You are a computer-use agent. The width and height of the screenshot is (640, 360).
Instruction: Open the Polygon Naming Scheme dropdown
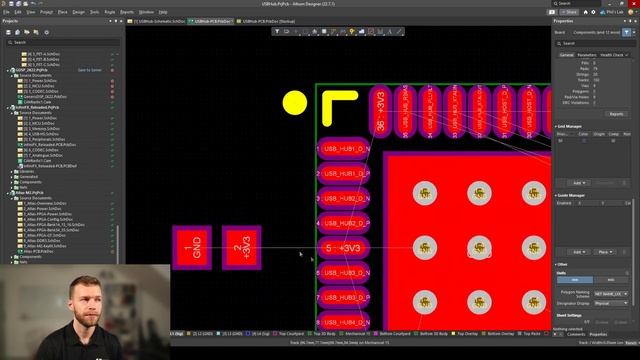(x=611, y=294)
